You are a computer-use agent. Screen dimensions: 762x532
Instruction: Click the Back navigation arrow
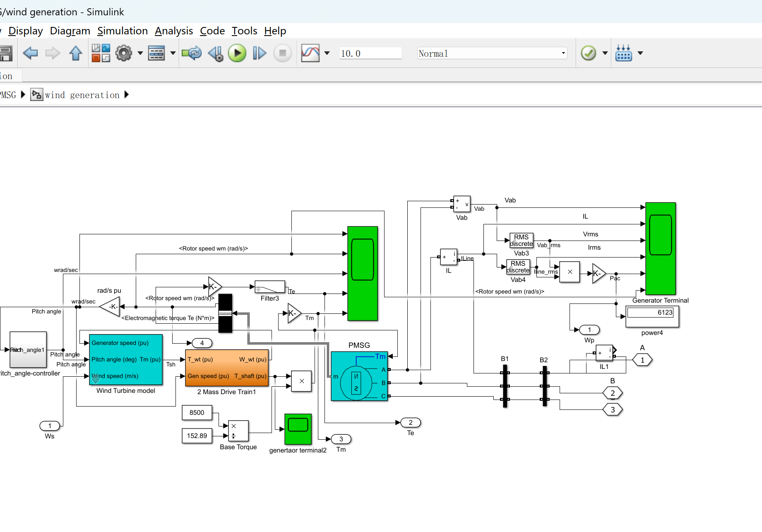[30, 53]
